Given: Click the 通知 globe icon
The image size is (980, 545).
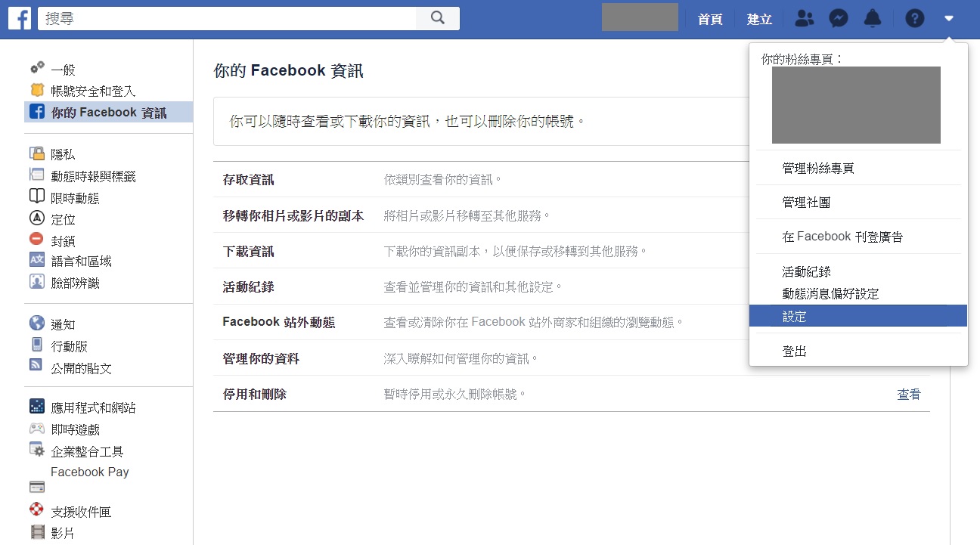Looking at the screenshot, I should [x=37, y=324].
